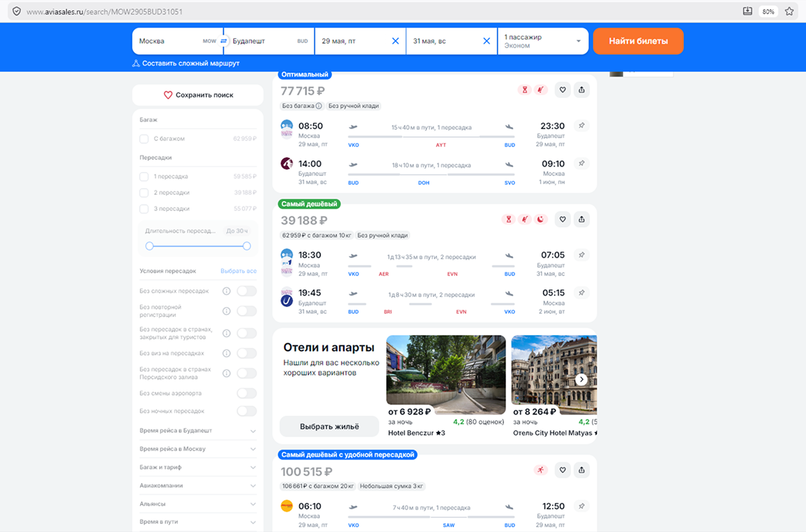This screenshot has height=532, width=806.
Task: Pin the 18:30 Moscow departure flight
Action: [x=582, y=255]
